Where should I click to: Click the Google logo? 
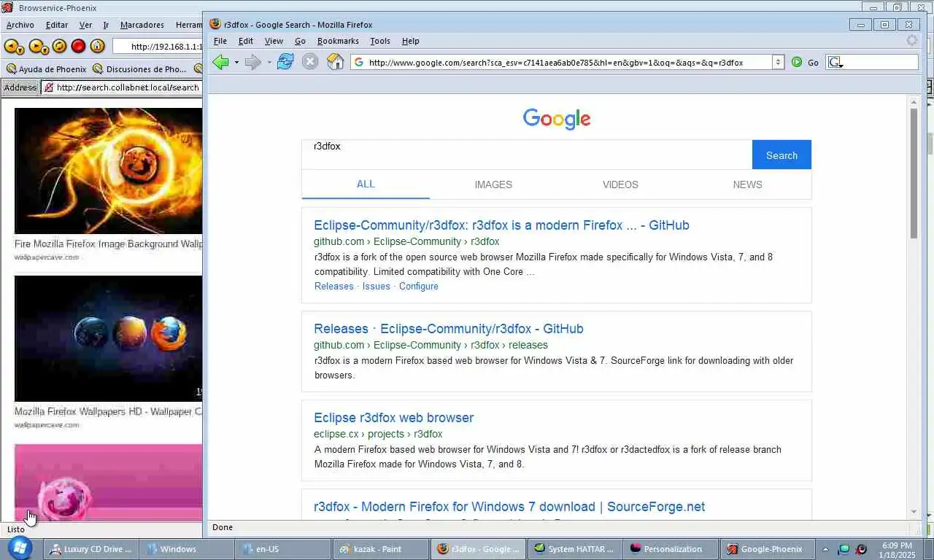pyautogui.click(x=557, y=119)
